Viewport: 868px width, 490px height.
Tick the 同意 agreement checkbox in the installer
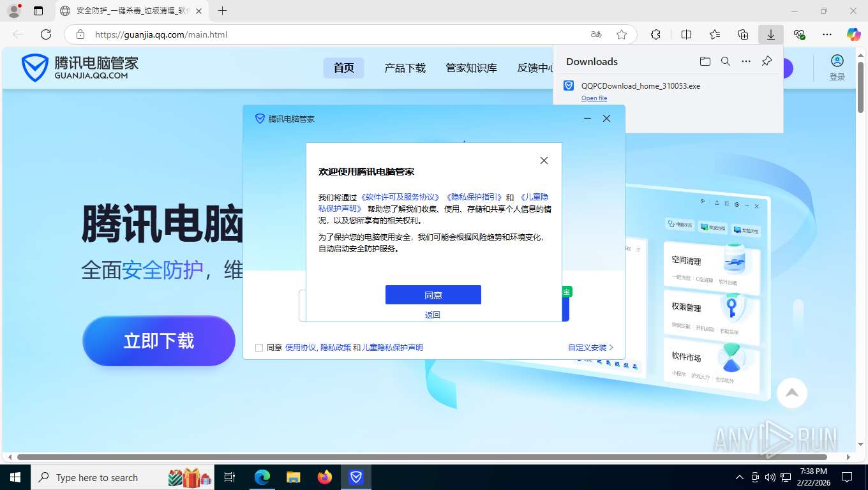point(259,348)
